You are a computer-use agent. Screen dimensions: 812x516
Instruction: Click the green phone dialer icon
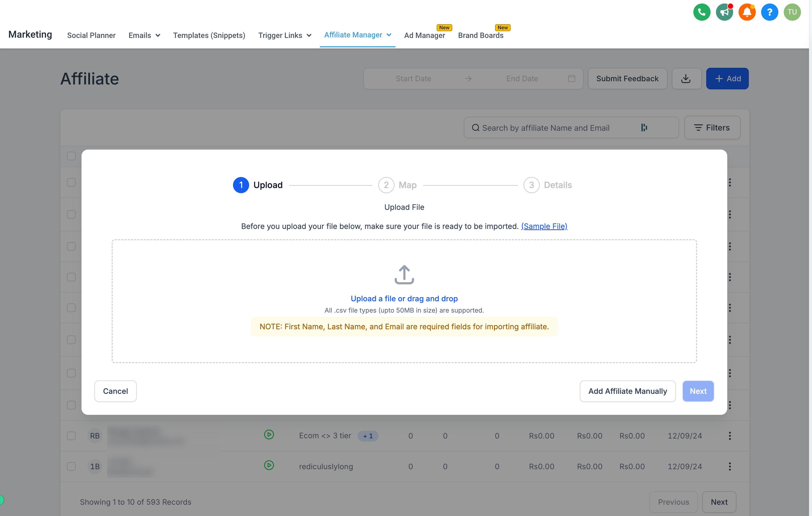click(x=702, y=12)
